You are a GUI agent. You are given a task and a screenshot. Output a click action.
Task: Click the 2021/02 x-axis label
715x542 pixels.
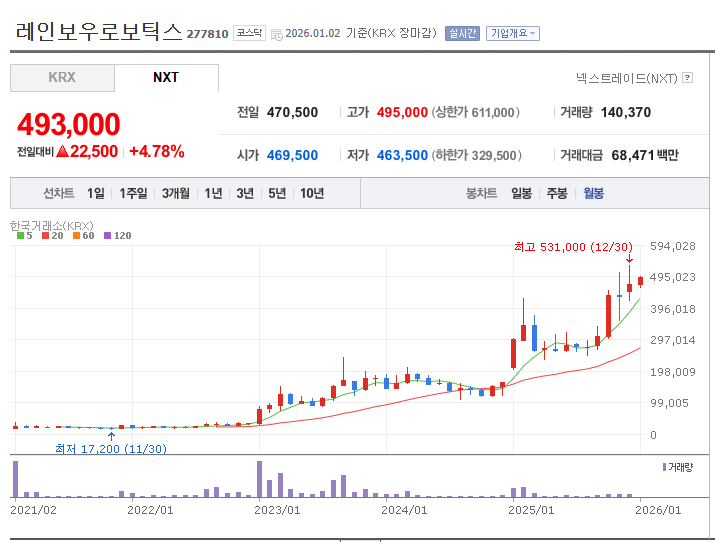tap(33, 510)
